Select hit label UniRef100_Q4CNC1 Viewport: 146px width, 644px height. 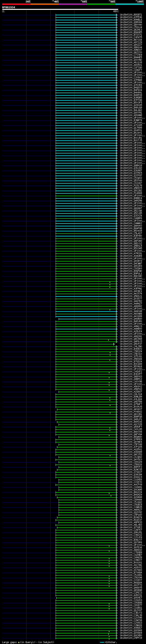[x=131, y=291]
